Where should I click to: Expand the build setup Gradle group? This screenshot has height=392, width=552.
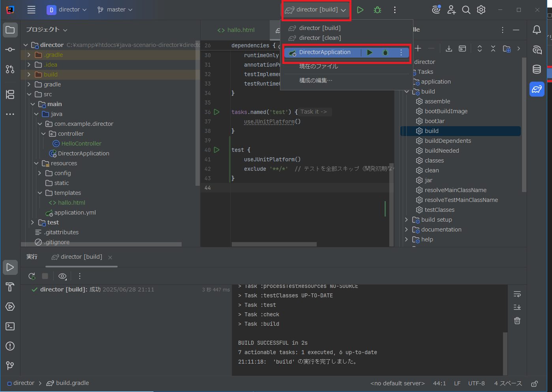(x=406, y=220)
